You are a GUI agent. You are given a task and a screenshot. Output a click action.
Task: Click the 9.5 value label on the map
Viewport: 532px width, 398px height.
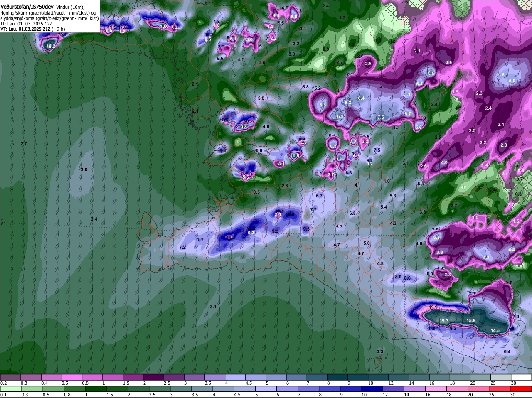[x=306, y=229]
